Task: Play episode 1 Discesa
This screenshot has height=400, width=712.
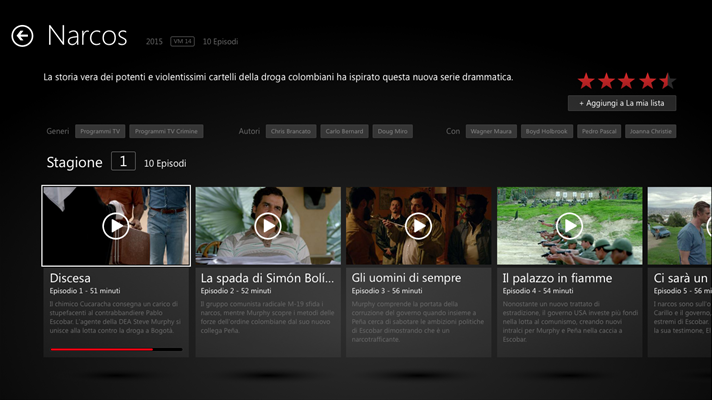Action: tap(116, 226)
